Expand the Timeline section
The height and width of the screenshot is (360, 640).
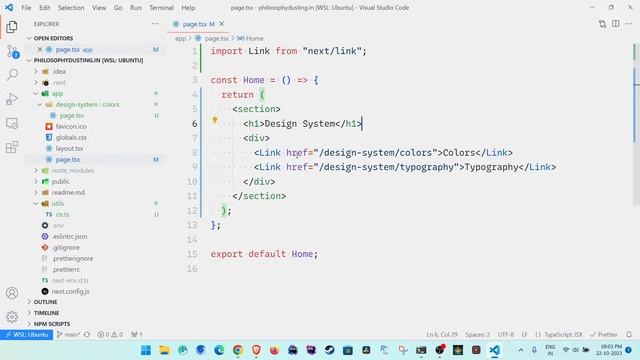(x=46, y=313)
